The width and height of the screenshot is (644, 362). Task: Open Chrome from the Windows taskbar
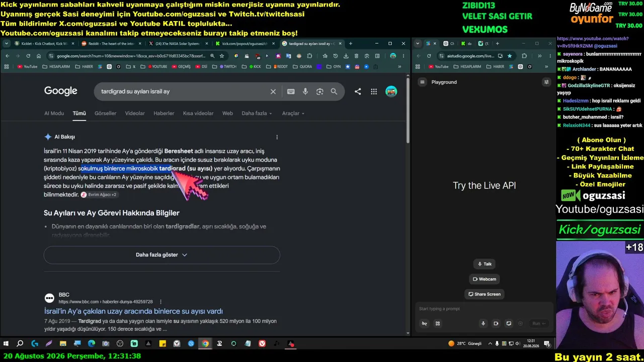(205, 344)
